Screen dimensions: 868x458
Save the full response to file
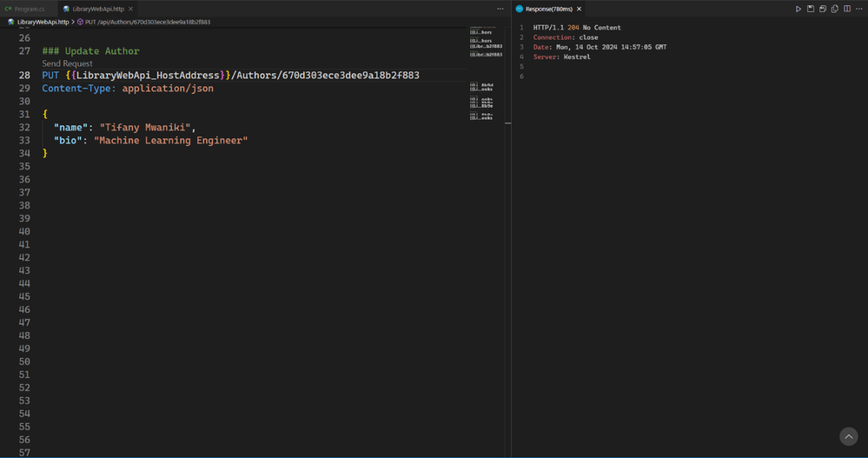[x=811, y=9]
